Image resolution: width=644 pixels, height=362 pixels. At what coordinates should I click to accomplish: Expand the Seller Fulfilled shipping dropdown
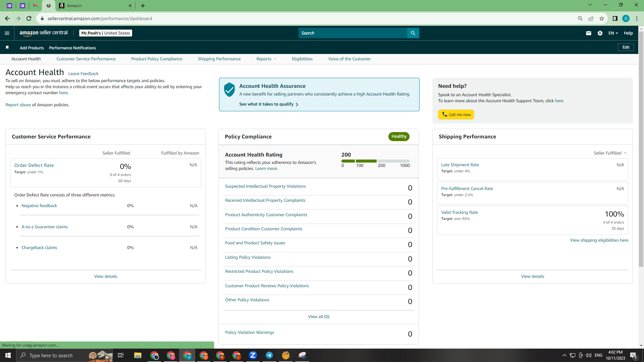click(x=610, y=153)
